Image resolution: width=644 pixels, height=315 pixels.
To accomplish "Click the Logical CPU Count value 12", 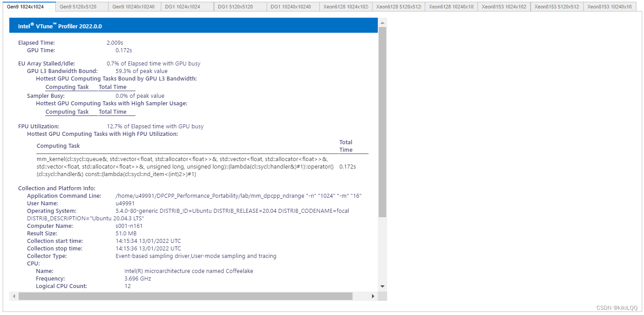I will [x=128, y=286].
